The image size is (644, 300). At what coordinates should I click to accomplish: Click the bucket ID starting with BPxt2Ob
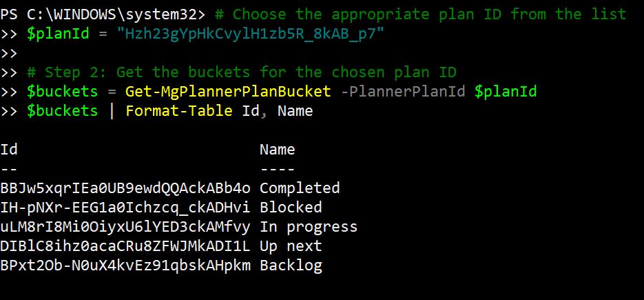click(x=127, y=265)
